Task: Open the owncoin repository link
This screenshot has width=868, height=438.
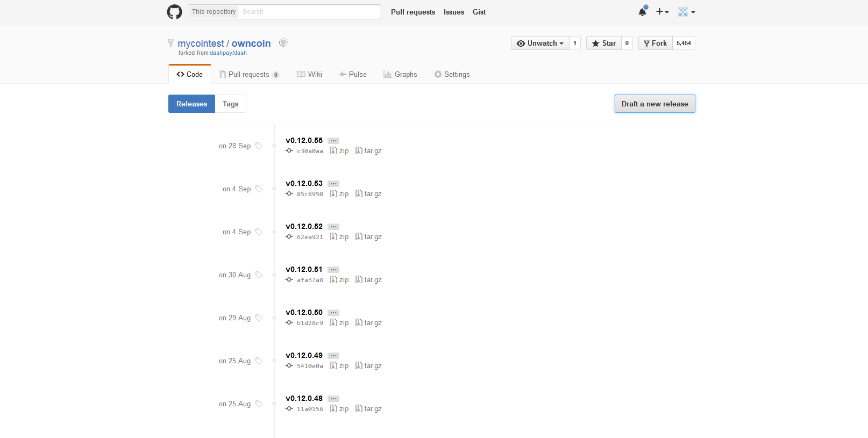Action: [x=251, y=44]
